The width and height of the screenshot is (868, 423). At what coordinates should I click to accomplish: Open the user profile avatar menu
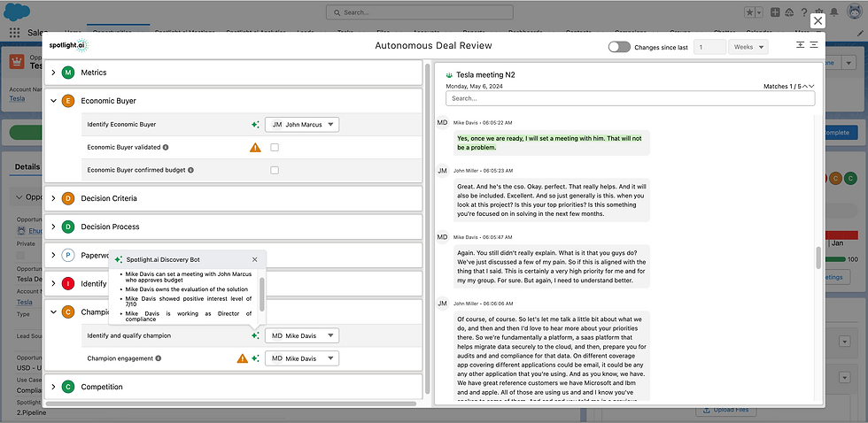[x=853, y=12]
